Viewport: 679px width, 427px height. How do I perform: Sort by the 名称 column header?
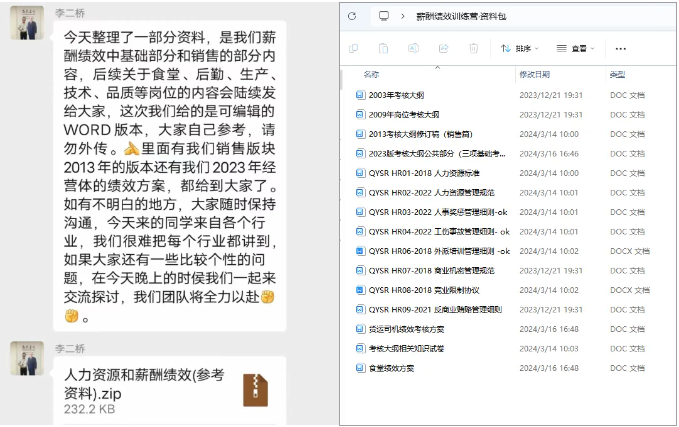tap(371, 75)
